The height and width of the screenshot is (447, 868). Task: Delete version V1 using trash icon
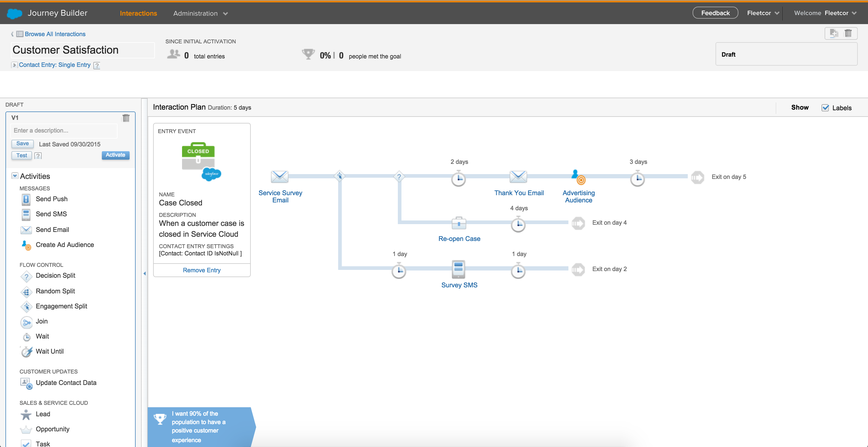tap(126, 118)
